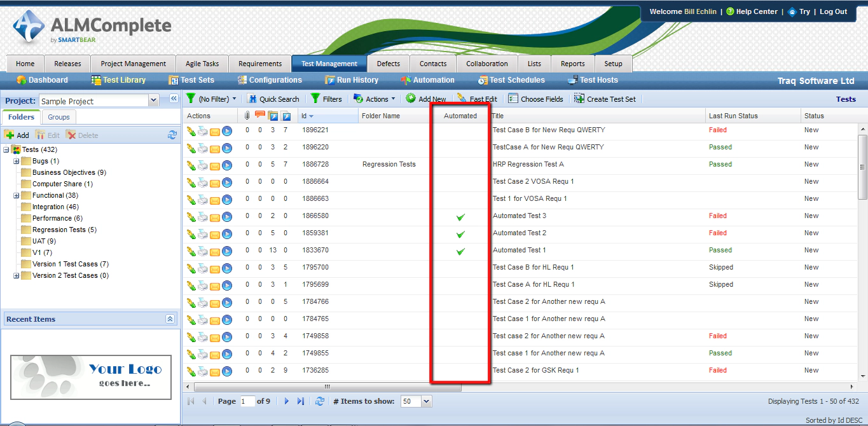Click the Automated checkmark for Automated Test 3

(460, 217)
